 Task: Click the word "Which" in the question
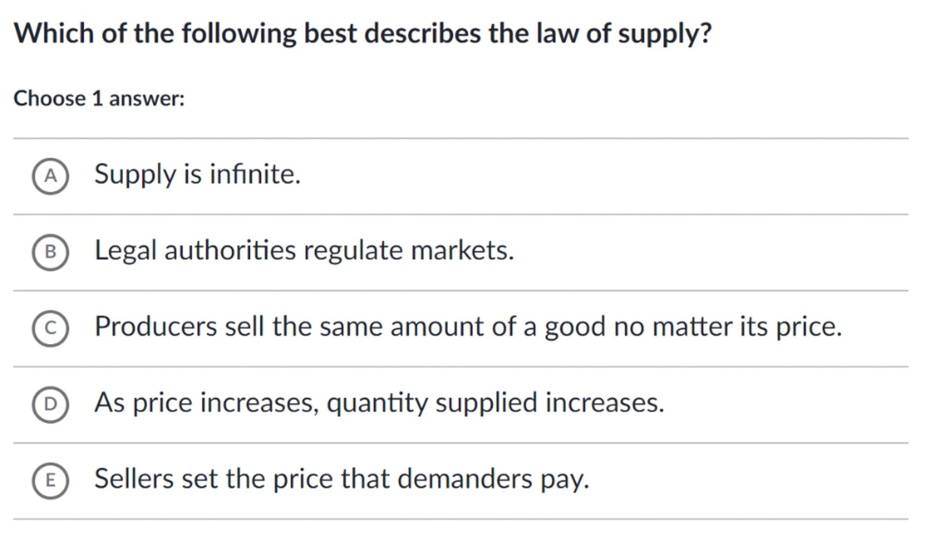click(x=54, y=34)
